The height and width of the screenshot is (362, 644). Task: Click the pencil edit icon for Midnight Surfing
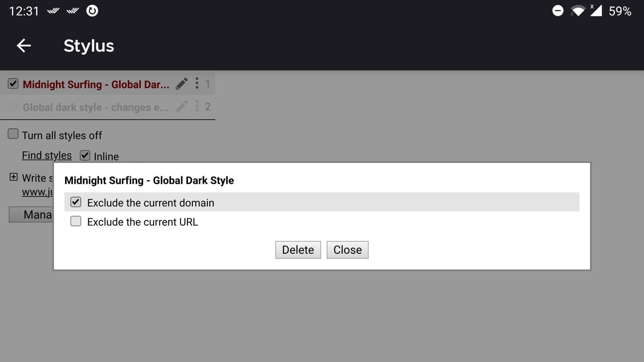pyautogui.click(x=181, y=84)
